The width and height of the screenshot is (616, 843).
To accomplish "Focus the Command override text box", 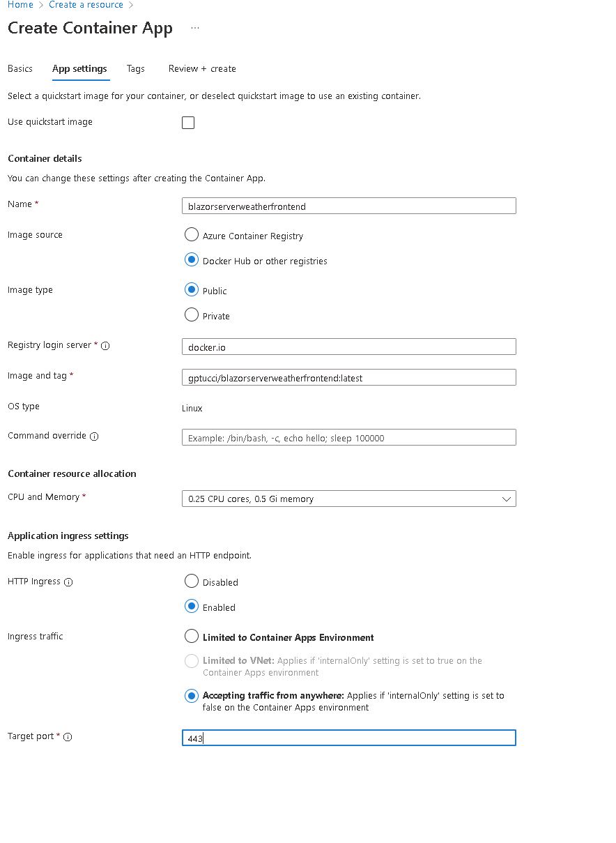I will coord(348,437).
